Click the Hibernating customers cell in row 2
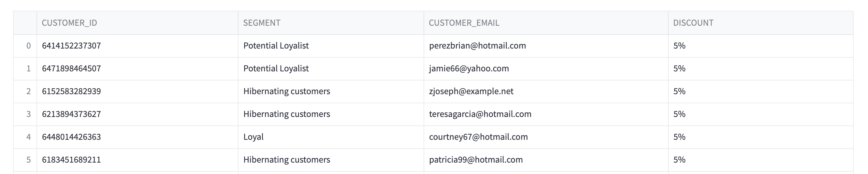 point(331,91)
